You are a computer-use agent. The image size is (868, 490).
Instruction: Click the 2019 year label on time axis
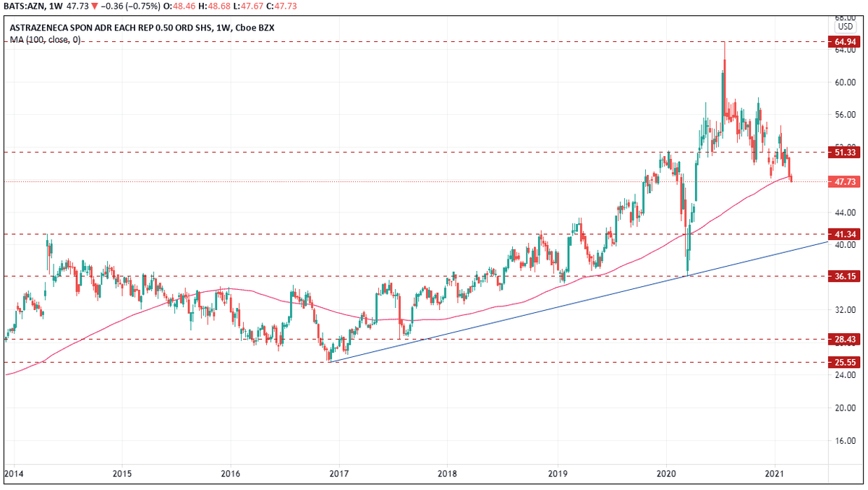[x=557, y=475]
